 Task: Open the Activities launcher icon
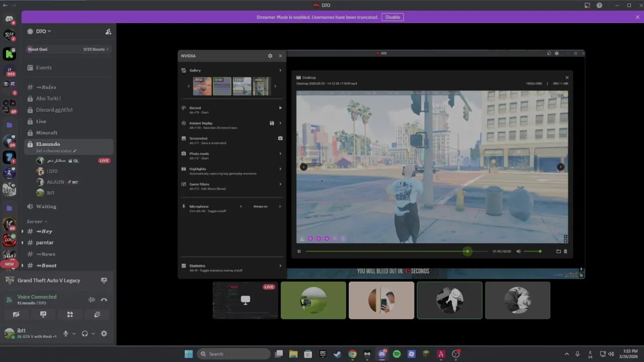tap(70, 314)
